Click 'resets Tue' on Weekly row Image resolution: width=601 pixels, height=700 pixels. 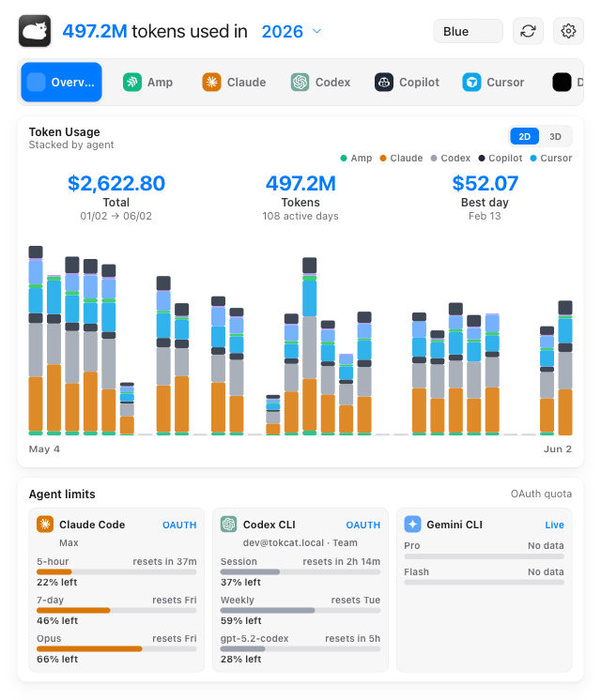pos(356,600)
